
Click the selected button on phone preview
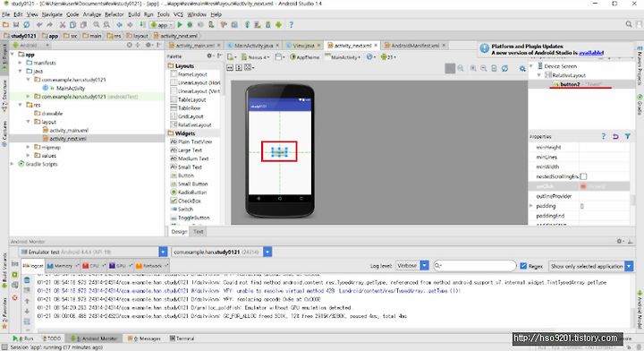click(x=279, y=151)
